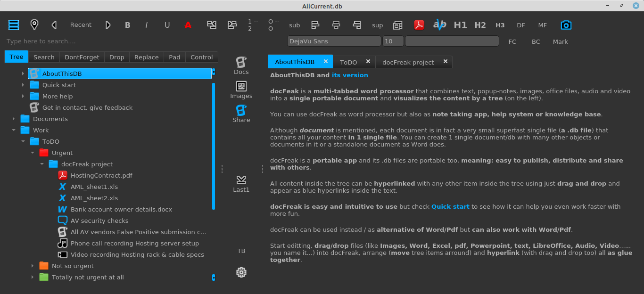The width and height of the screenshot is (644, 294).
Task: Expand the AboutThisDB tree node
Action: coord(23,73)
